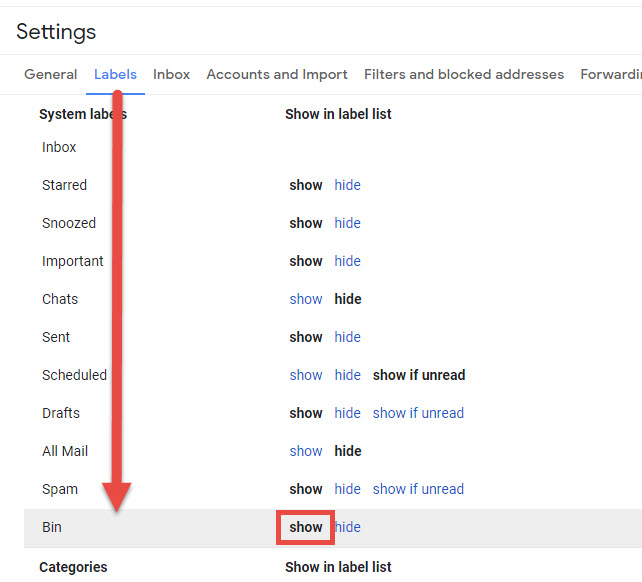
Task: Hide the Starred label from list
Action: click(347, 185)
